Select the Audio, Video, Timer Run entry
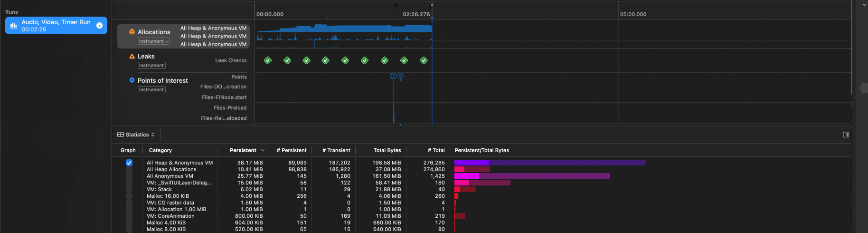Viewport: 868px width, 233px height. coord(56,26)
